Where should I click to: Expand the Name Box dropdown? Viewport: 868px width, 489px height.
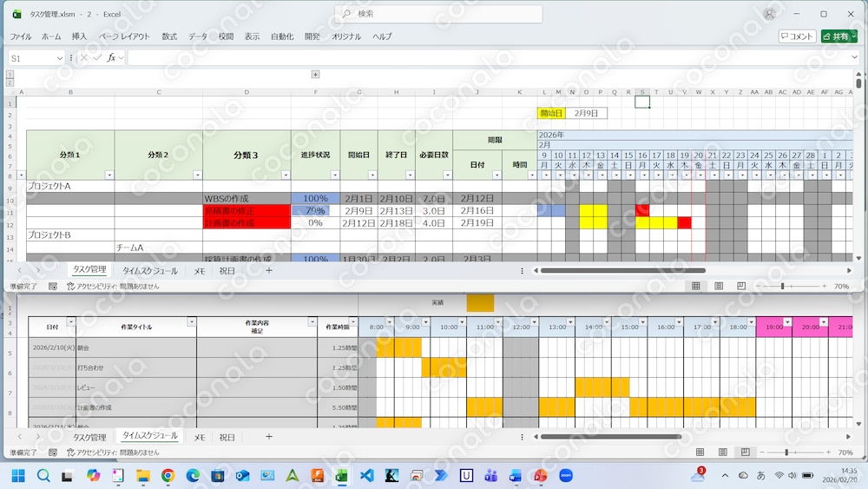click(x=59, y=58)
